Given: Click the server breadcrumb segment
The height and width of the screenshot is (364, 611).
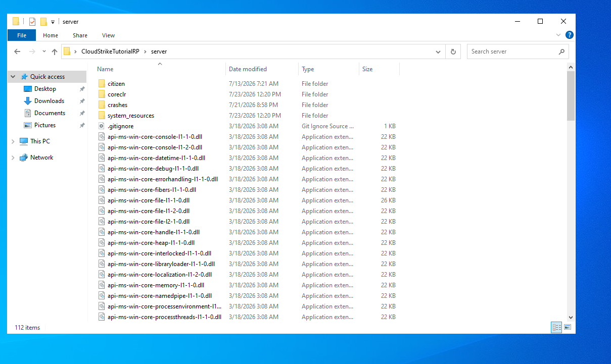Looking at the screenshot, I should tap(159, 51).
